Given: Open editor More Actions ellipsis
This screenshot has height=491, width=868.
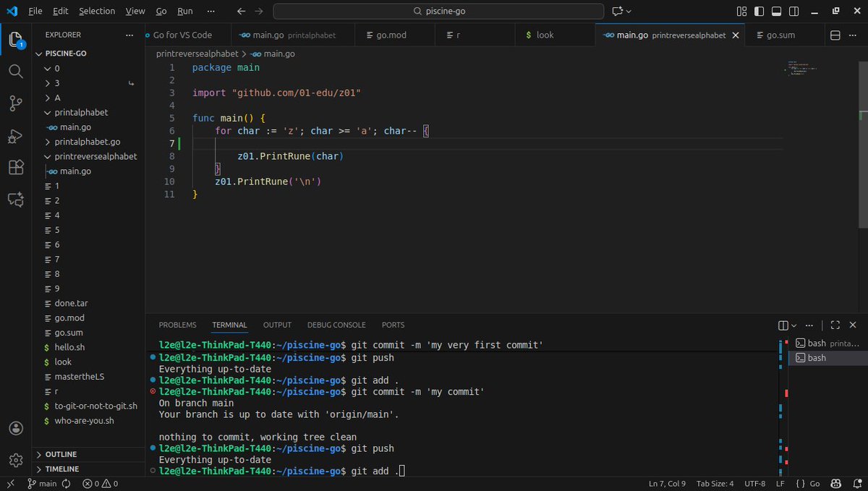Looking at the screenshot, I should coord(854,35).
